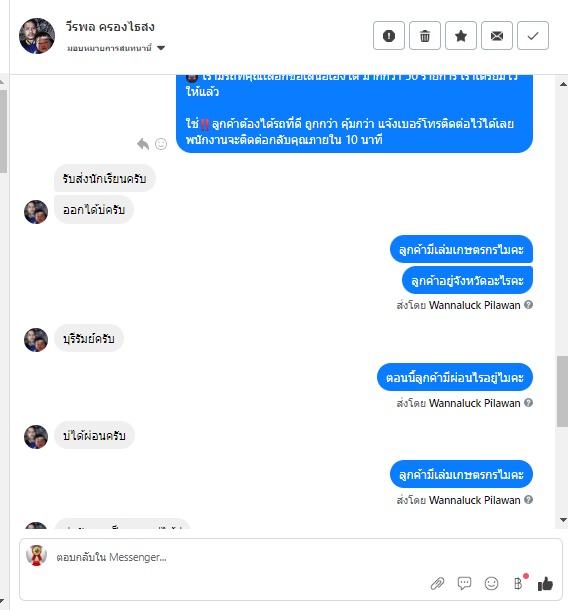The height and width of the screenshot is (610, 568).
Task: Open the contact name วีรพล ครองไธสง
Action: coord(110,27)
